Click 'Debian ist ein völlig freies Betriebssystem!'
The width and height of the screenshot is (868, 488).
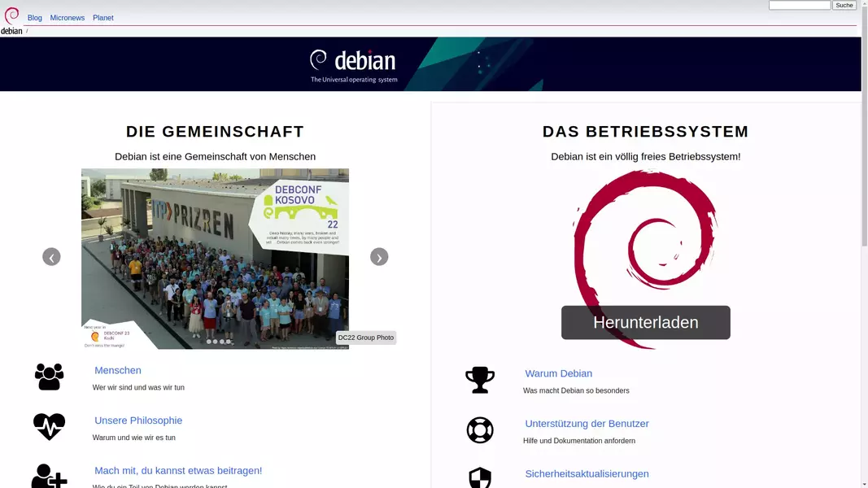pyautogui.click(x=645, y=157)
